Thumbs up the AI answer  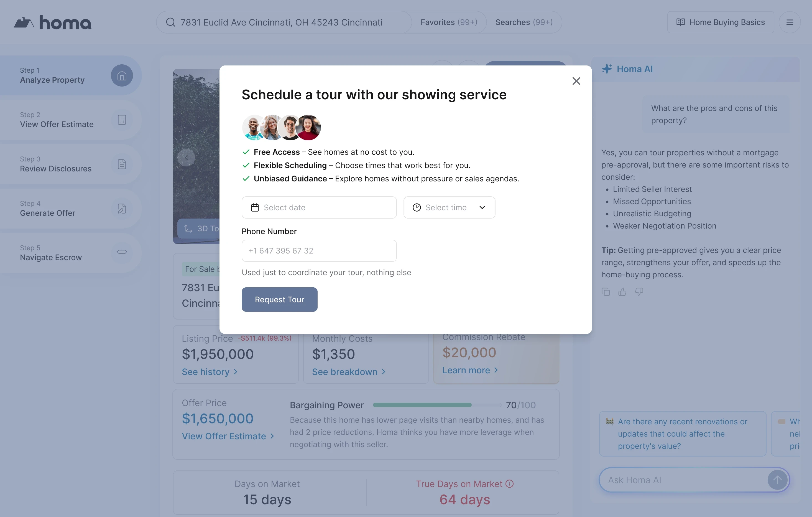(x=622, y=292)
